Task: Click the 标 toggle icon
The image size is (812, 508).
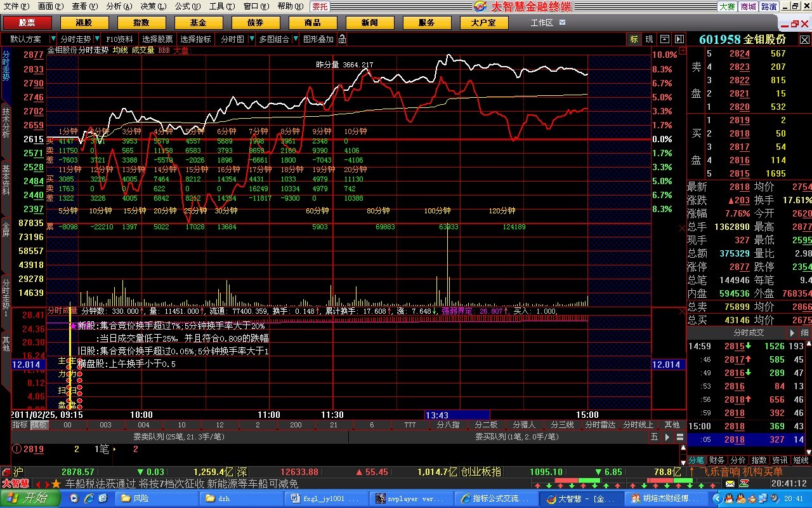Action: click(634, 39)
